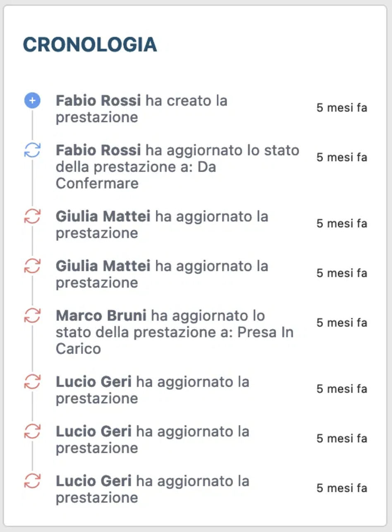392x532 pixels.
Task: Open Giulia Mattei's name in her first entry
Action: [103, 216]
